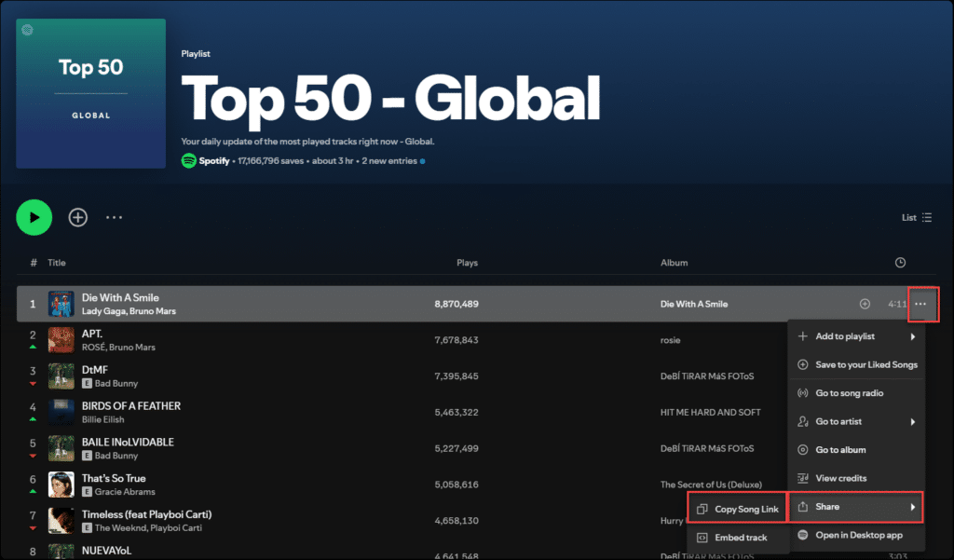Click the 8,870,489 plays count

pos(457,304)
